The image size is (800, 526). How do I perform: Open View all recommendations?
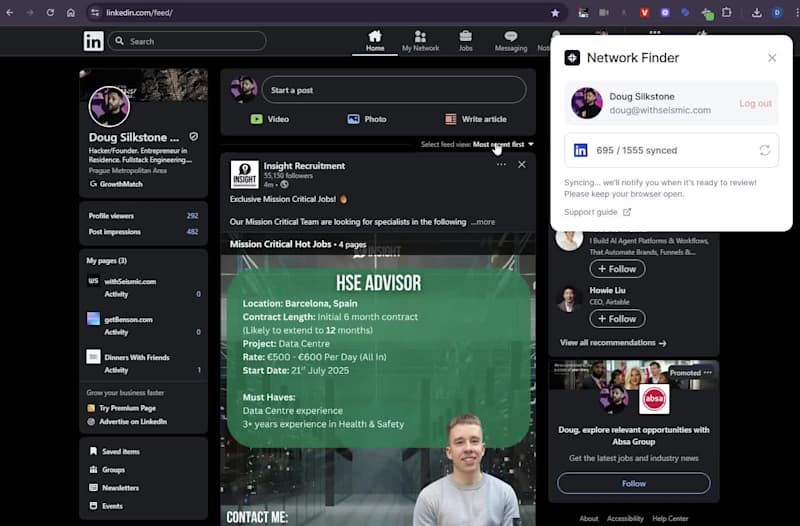(613, 343)
